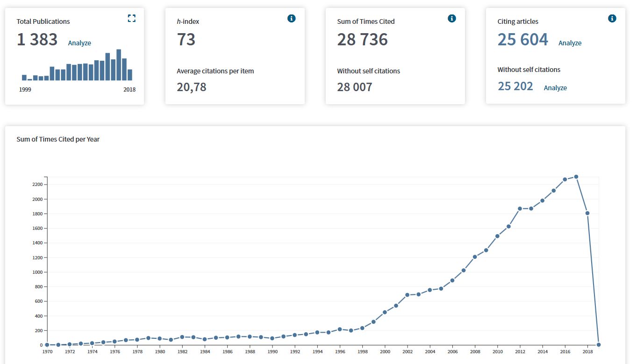Select the 1996 data point on citations chart
The height and width of the screenshot is (364, 637).
pyautogui.click(x=340, y=329)
